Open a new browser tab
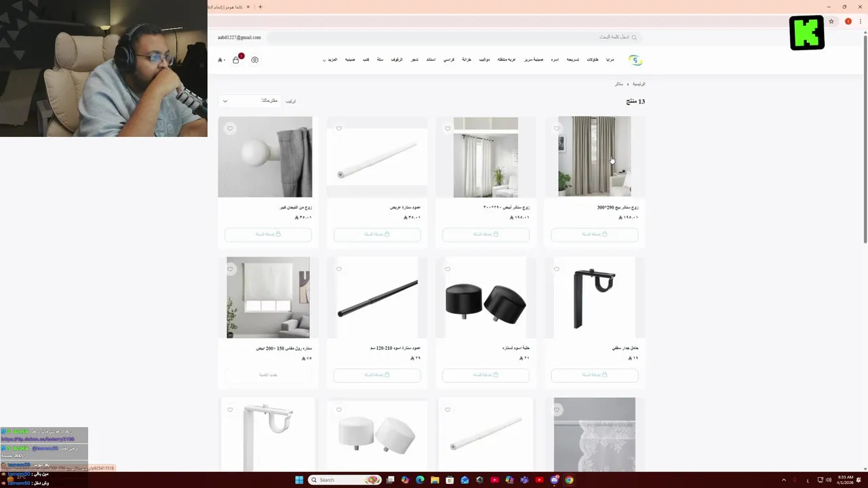 pyautogui.click(x=260, y=7)
